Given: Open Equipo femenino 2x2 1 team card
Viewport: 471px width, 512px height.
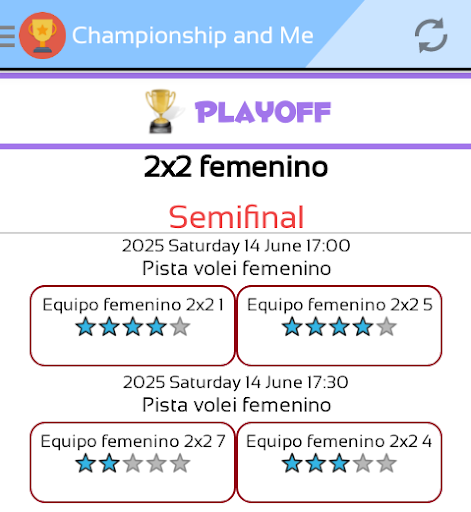Looking at the screenshot, I should [x=133, y=325].
